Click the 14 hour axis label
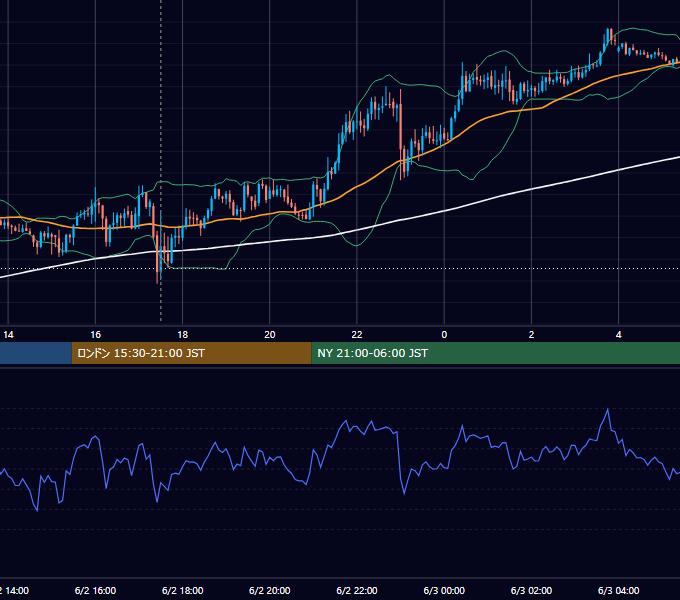This screenshot has height=600, width=680. tap(8, 335)
